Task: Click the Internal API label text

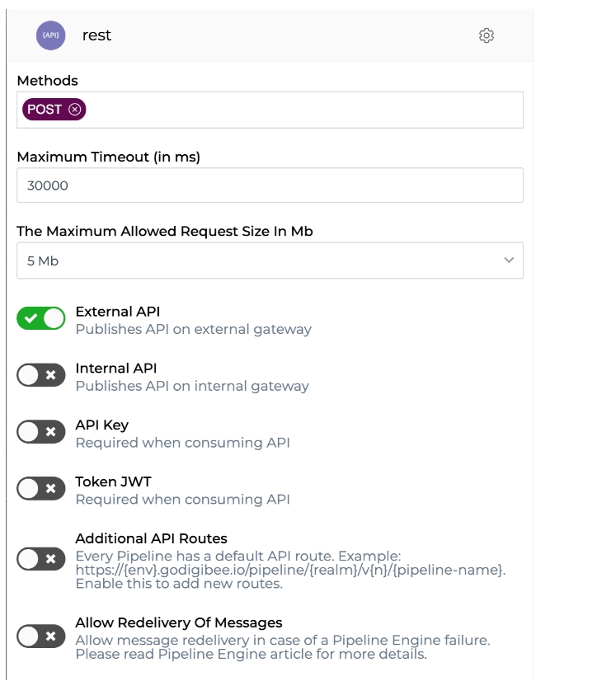Action: [x=115, y=369]
